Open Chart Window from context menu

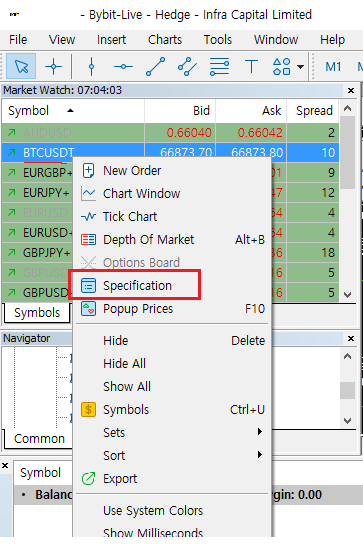(x=172, y=193)
